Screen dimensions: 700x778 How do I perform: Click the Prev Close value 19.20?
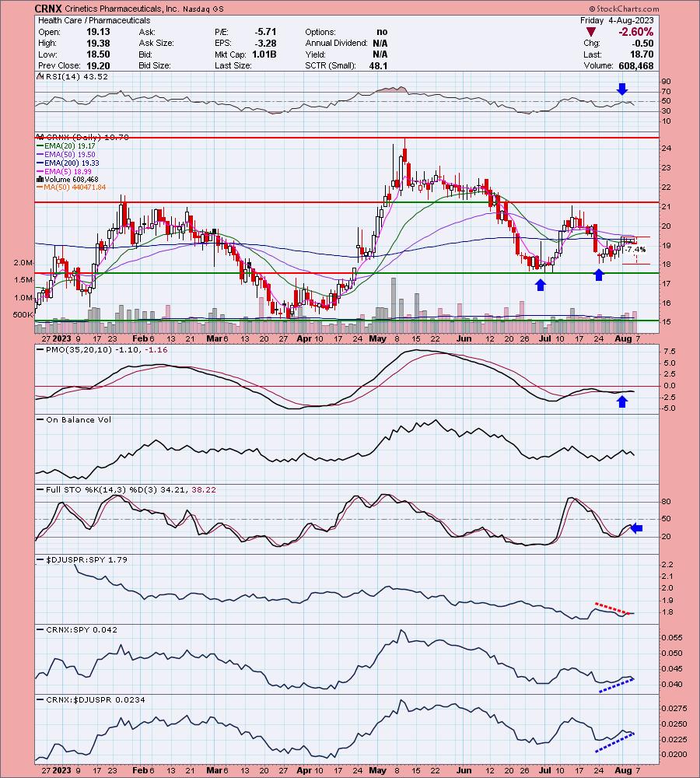click(x=98, y=65)
